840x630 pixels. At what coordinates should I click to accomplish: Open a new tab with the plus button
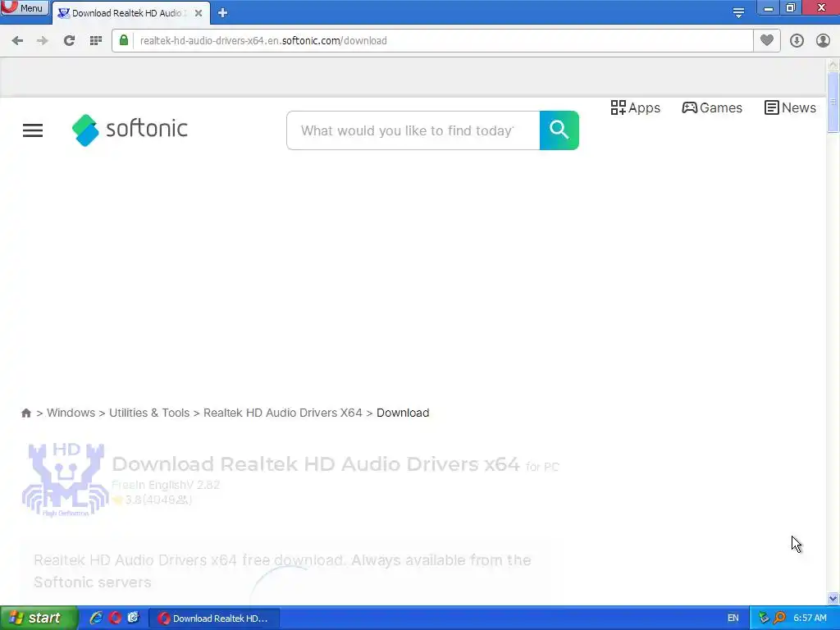[x=223, y=13]
